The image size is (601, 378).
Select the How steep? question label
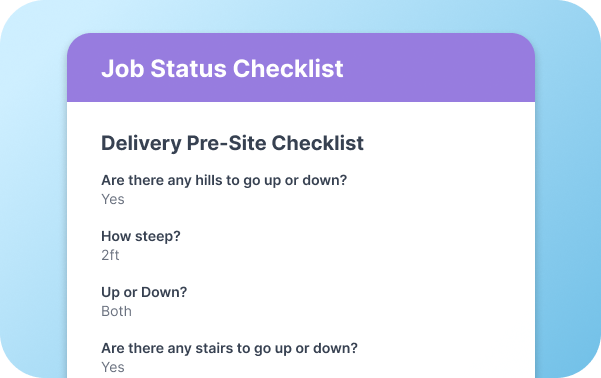tap(141, 236)
